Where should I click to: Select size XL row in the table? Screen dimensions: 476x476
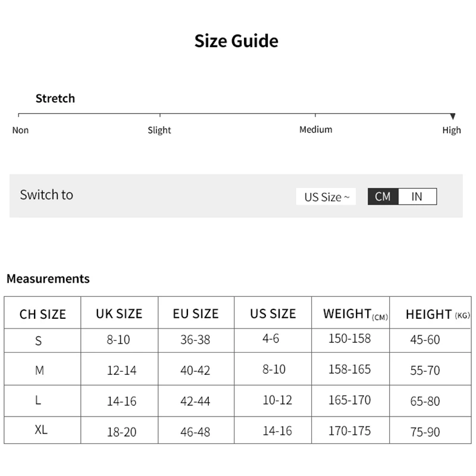(x=42, y=430)
